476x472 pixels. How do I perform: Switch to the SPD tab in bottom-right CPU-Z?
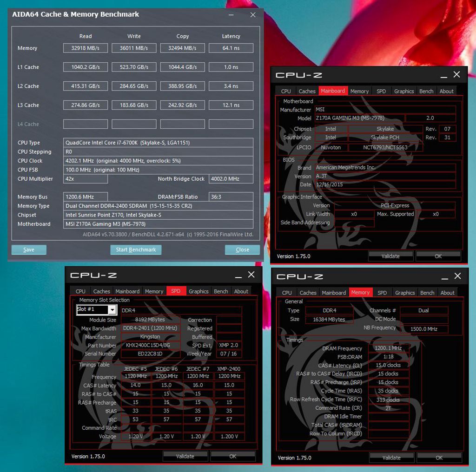[x=382, y=293]
